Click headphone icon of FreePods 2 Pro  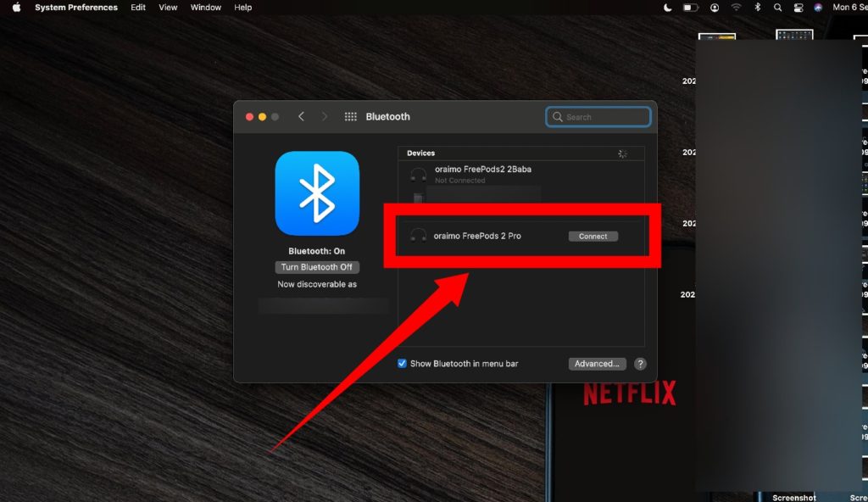tap(418, 236)
